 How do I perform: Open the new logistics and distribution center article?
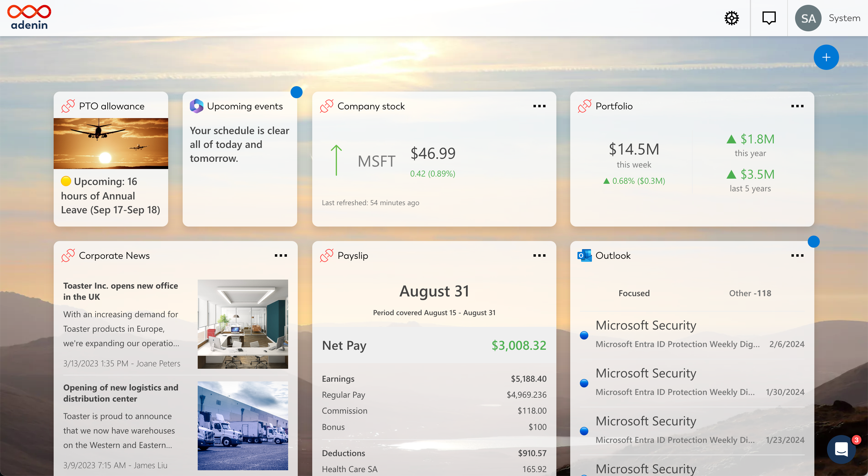[121, 393]
